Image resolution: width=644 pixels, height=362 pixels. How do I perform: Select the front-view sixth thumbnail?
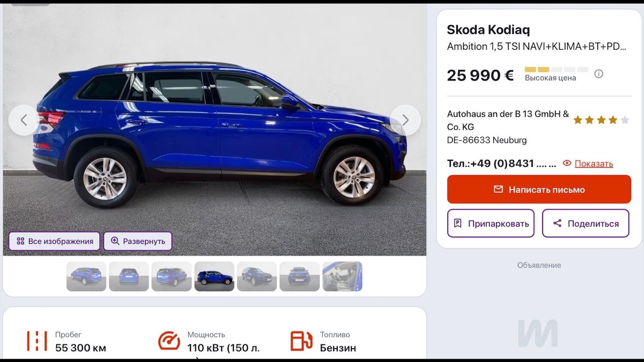(x=300, y=277)
